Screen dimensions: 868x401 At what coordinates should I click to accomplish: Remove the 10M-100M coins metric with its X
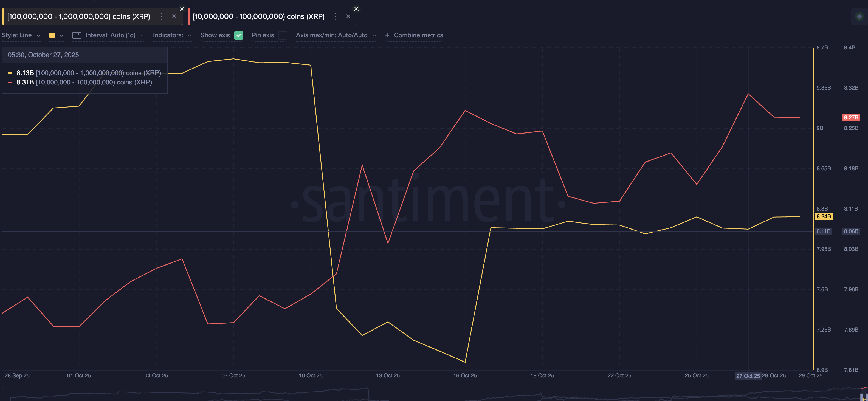[x=348, y=16]
